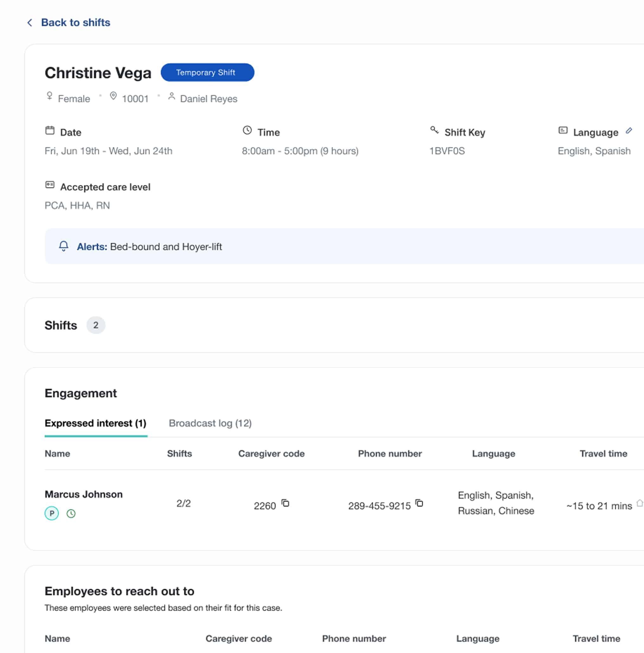
Task: Click the client name Christine Vega
Action: click(98, 73)
